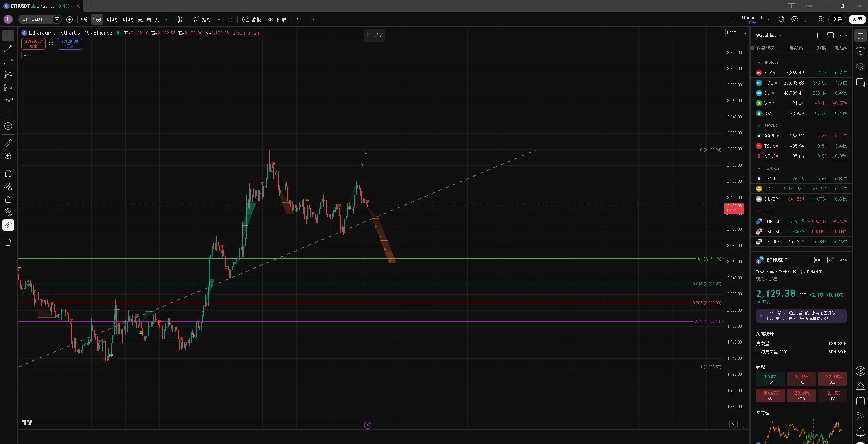
Task: Take a chart snapshot with camera icon
Action: pyautogui.click(x=820, y=19)
